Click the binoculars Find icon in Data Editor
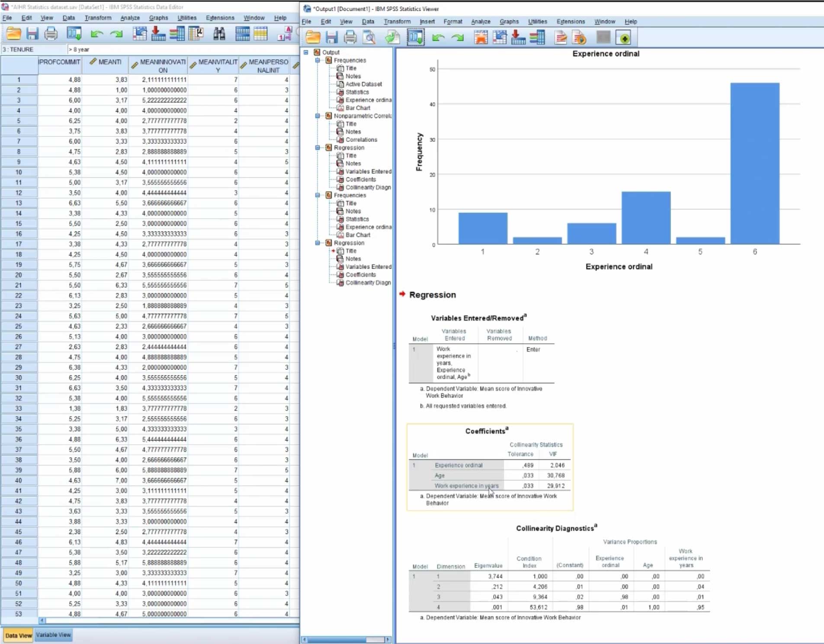 click(x=219, y=34)
